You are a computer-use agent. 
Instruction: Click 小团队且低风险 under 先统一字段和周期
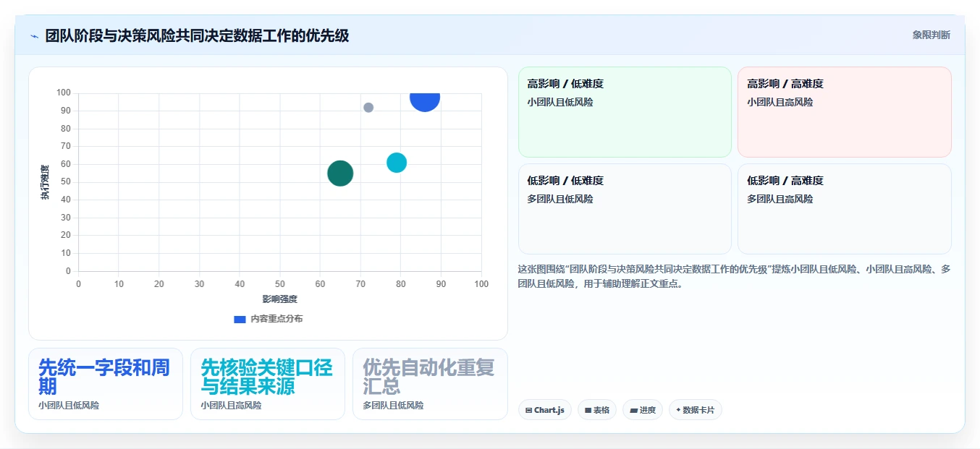[69, 406]
